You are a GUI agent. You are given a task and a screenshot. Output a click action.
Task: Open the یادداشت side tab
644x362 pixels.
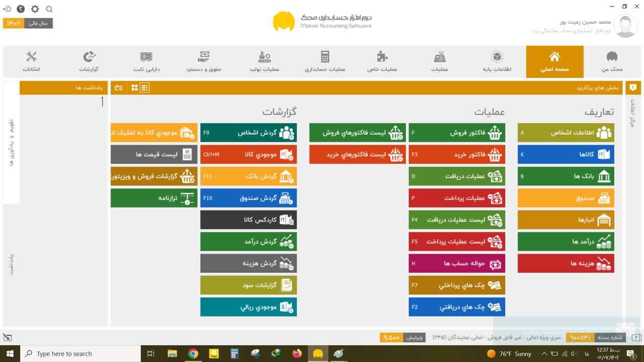pos(11,264)
